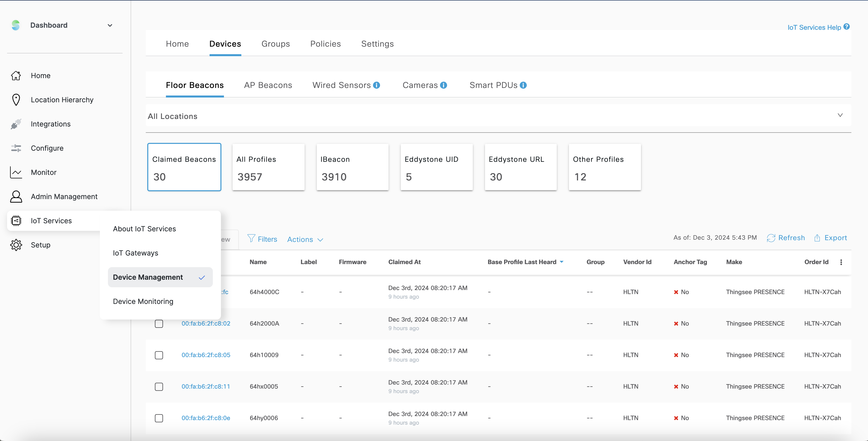
Task: Select checkbox for beacon 00:fa:b6:2f:c8:05
Action: point(159,355)
